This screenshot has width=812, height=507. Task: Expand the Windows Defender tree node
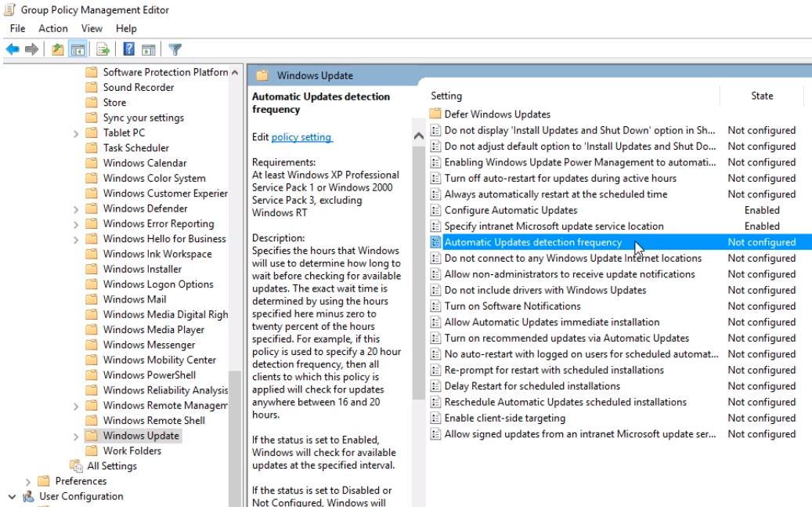pyautogui.click(x=76, y=209)
